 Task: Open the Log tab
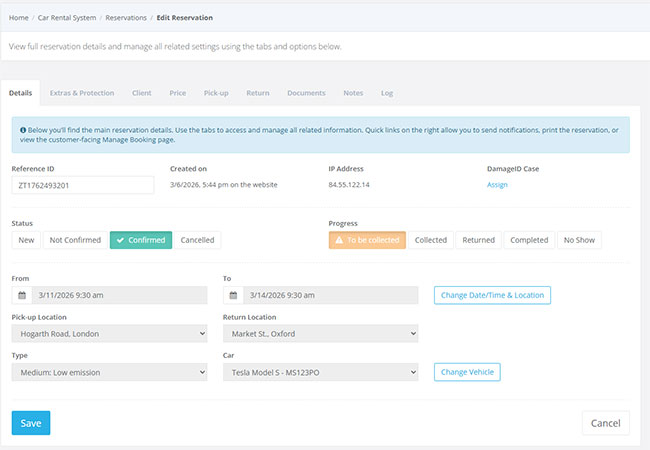point(387,93)
